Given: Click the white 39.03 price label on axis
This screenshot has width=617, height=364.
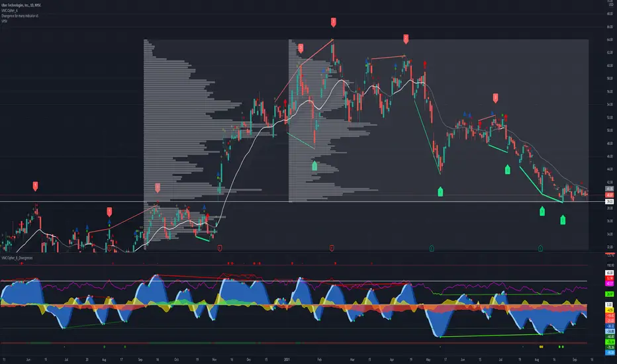Looking at the screenshot, I should (x=609, y=201).
